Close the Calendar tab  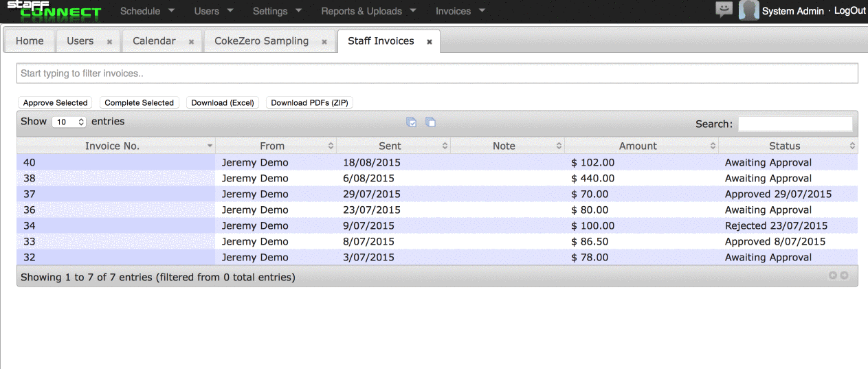point(191,42)
